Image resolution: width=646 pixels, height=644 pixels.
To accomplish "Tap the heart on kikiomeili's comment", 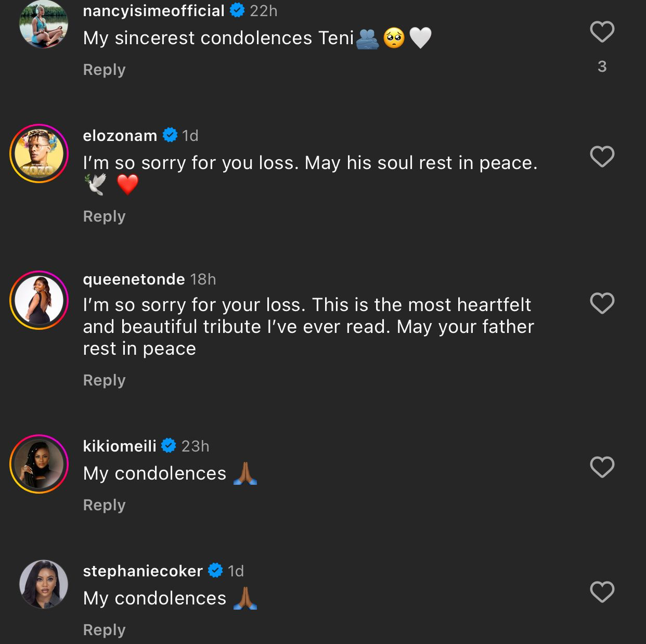I will (602, 467).
